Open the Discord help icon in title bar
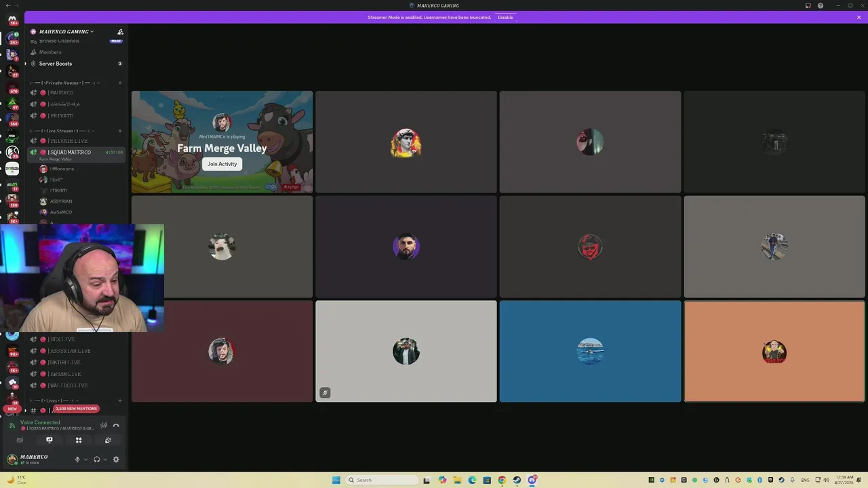This screenshot has height=488, width=868. pos(821,5)
